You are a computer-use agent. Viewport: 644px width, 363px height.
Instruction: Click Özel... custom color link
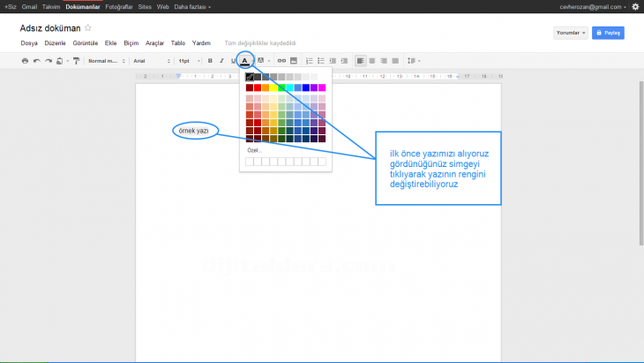click(x=254, y=150)
